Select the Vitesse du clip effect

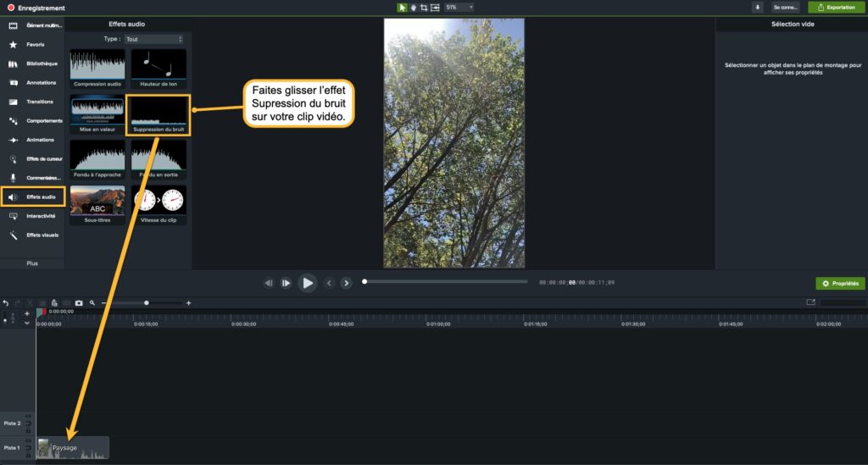tap(159, 205)
